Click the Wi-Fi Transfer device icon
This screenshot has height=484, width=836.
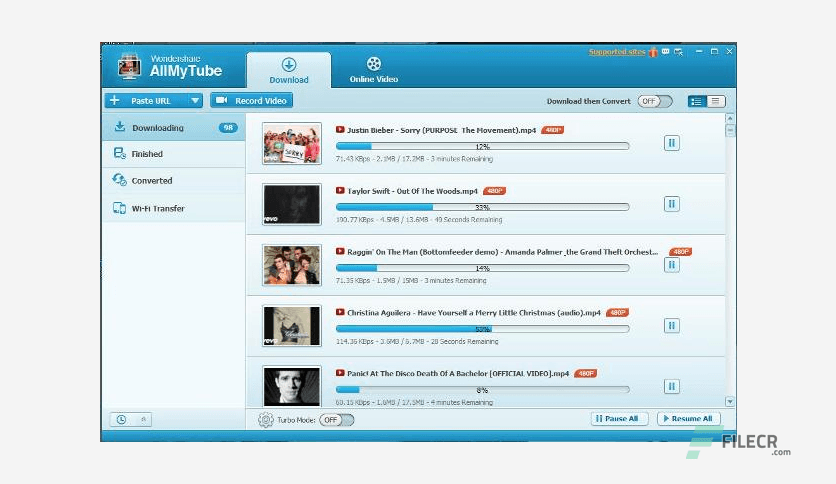click(x=119, y=208)
